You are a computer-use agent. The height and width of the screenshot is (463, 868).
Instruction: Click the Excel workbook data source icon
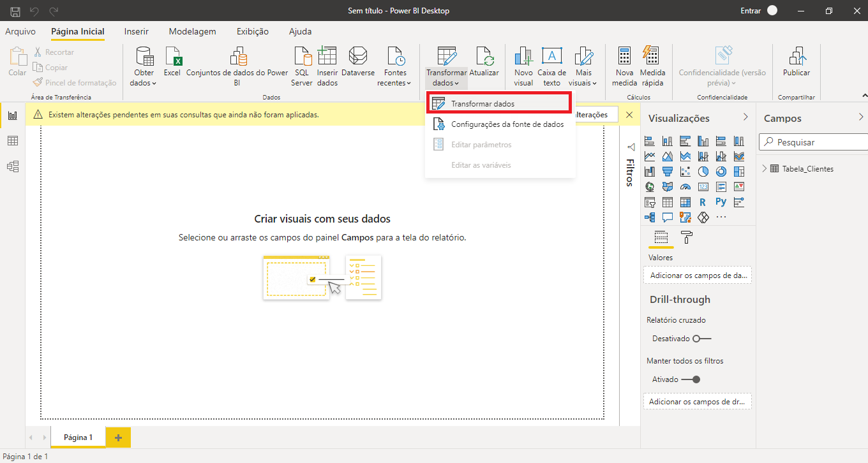click(172, 62)
